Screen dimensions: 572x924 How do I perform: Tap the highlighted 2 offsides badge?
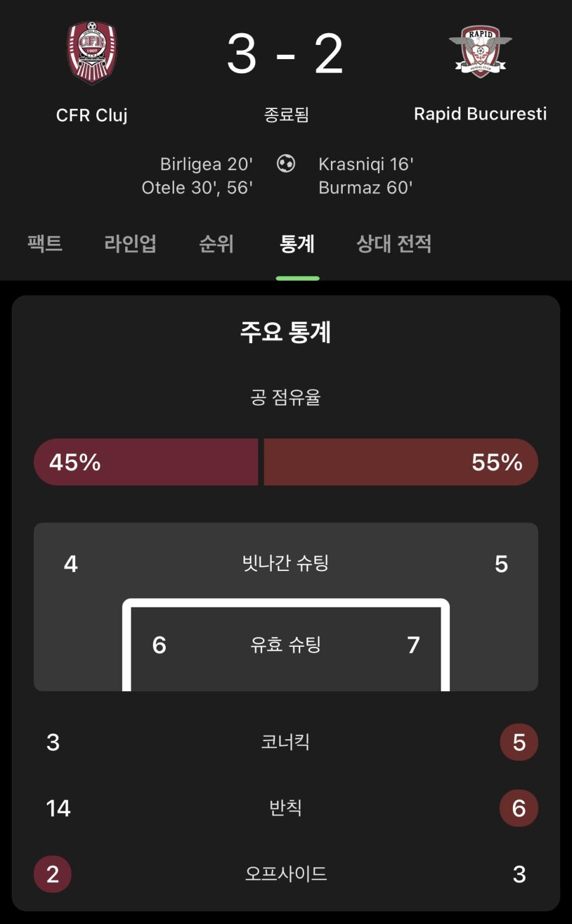(x=52, y=874)
